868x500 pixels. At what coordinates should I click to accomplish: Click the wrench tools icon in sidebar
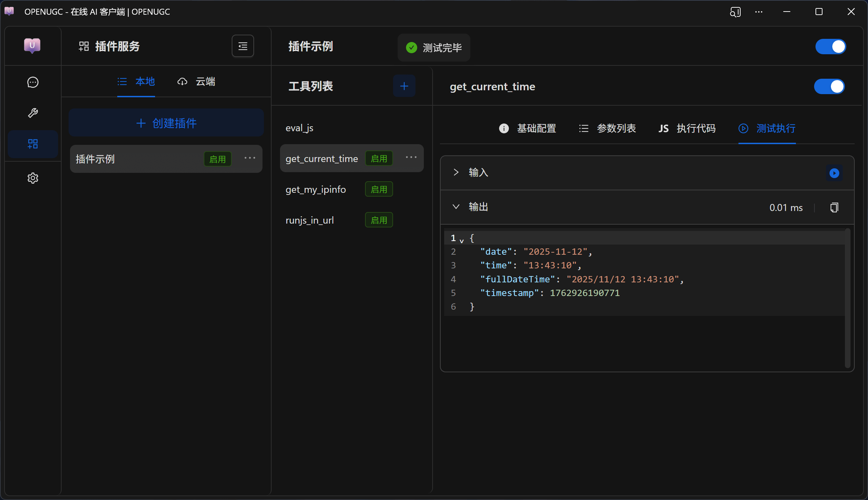point(33,113)
